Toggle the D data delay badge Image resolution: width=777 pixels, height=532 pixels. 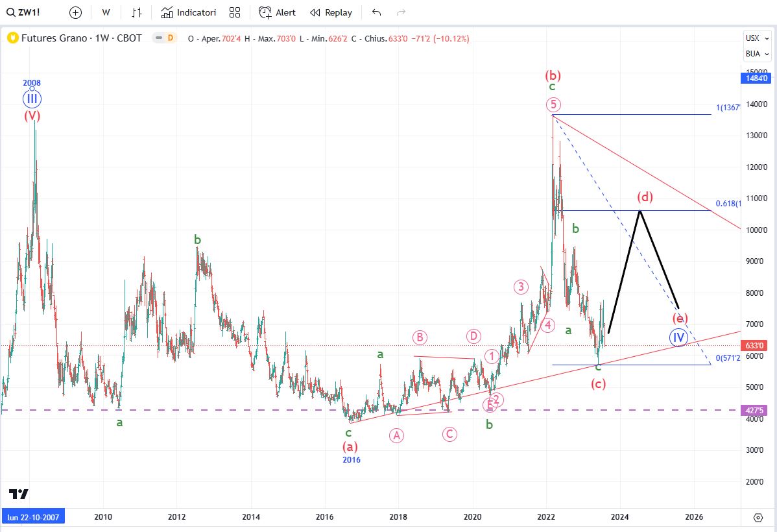[x=170, y=38]
